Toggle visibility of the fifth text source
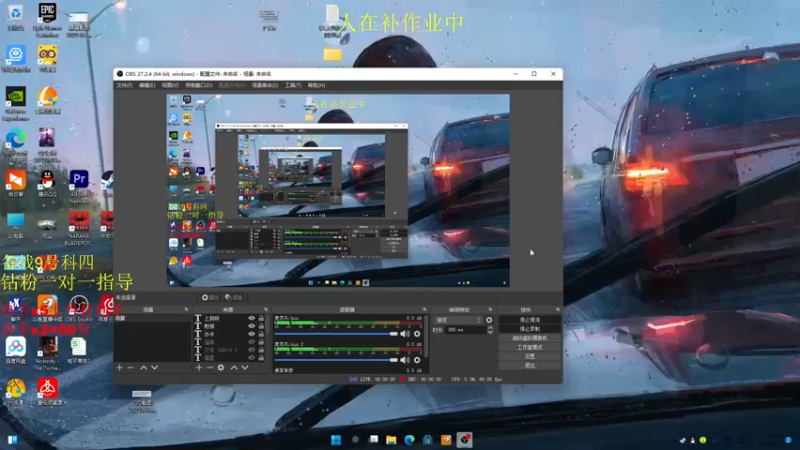Image resolution: width=800 pixels, height=450 pixels. coord(252,350)
